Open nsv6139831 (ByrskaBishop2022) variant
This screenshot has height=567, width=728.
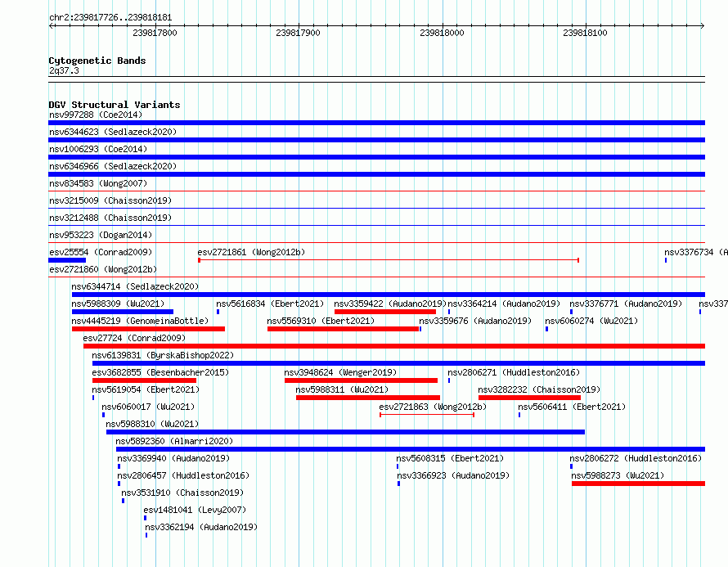(163, 355)
